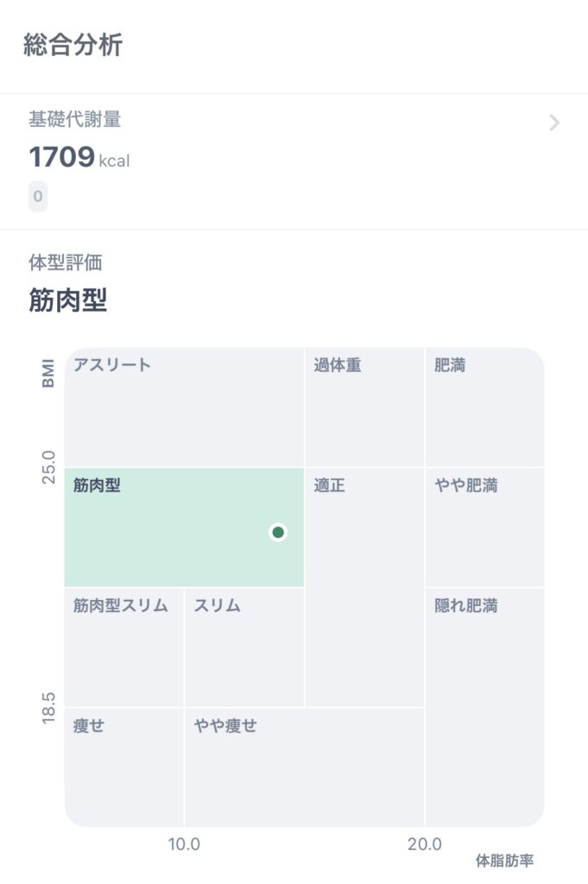Tap the 総合分析 heading
Viewport: 588px width, 884px height.
click(x=73, y=45)
